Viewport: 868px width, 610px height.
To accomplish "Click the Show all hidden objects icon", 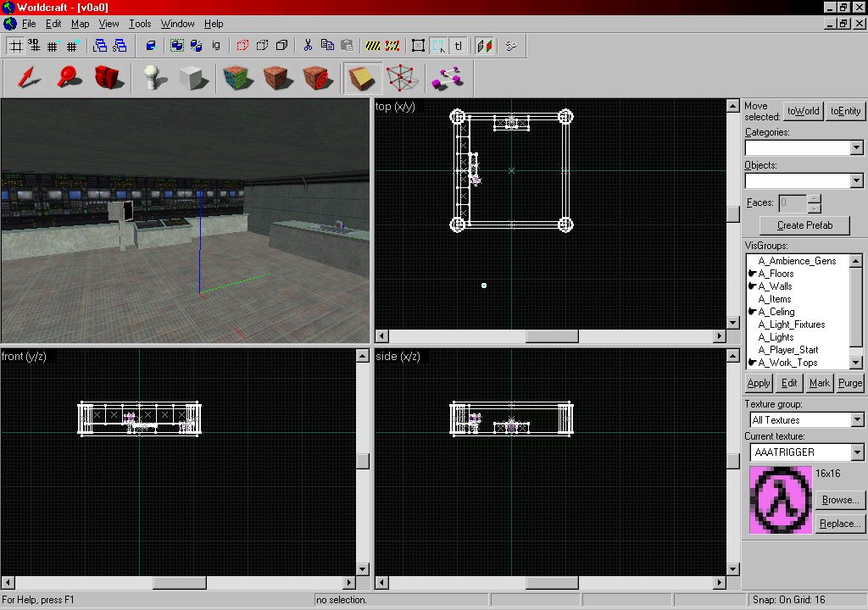I will pyautogui.click(x=281, y=46).
